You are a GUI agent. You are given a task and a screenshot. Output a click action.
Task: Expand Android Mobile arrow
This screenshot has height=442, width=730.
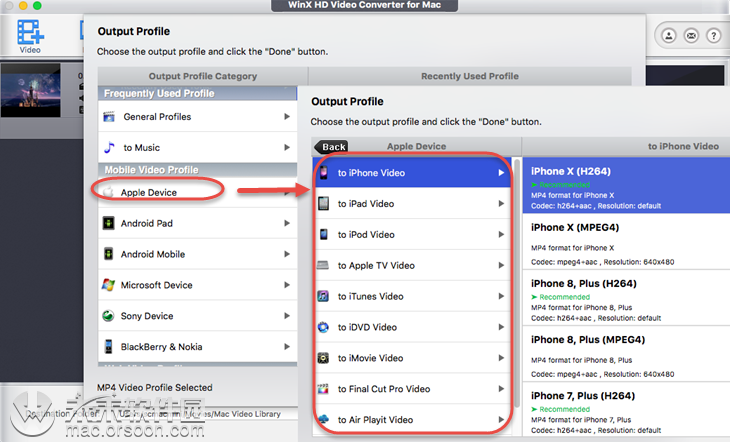[x=287, y=254]
